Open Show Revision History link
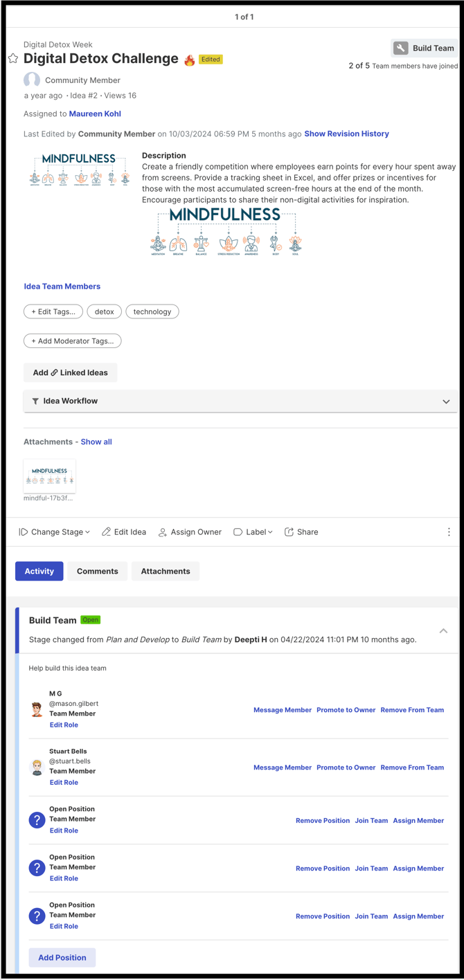The height and width of the screenshot is (980, 464). tap(346, 134)
